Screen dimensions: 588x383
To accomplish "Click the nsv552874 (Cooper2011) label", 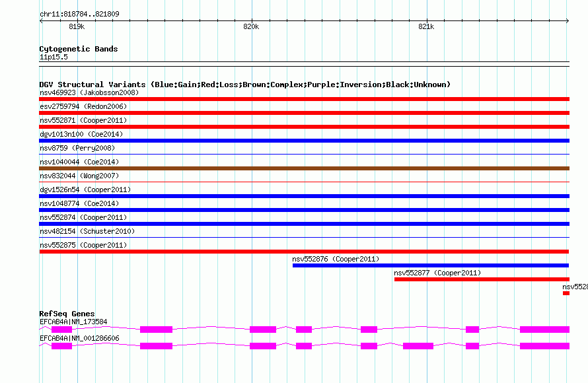I will click(x=83, y=217).
